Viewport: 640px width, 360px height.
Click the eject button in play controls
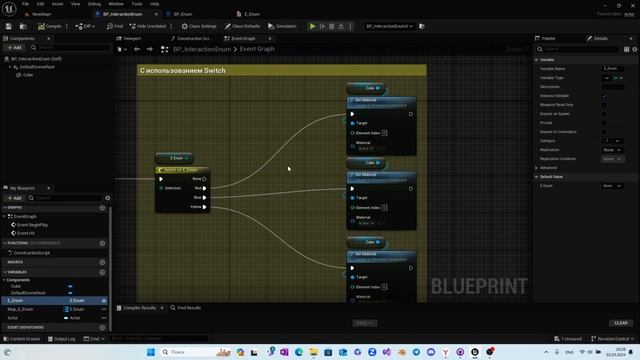(341, 26)
